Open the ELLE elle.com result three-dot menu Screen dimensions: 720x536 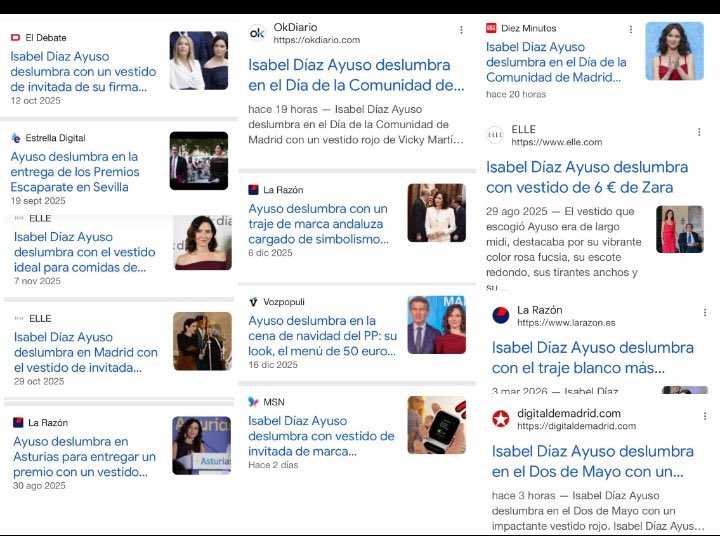click(699, 132)
